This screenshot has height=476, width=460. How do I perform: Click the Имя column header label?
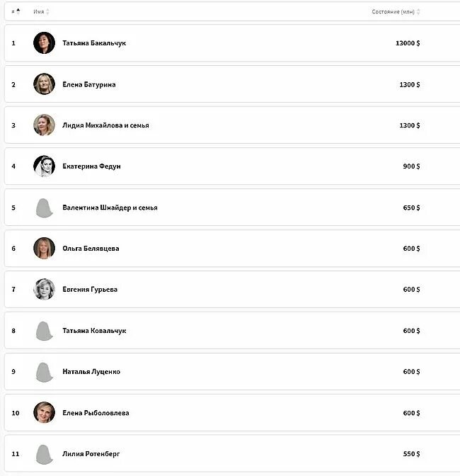(x=38, y=12)
